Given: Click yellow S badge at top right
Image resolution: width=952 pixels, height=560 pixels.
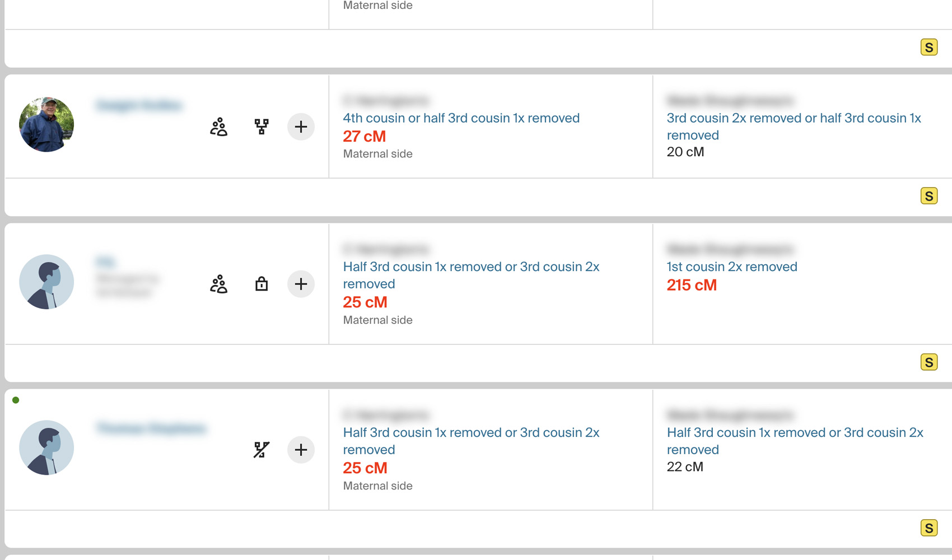Looking at the screenshot, I should [x=928, y=48].
